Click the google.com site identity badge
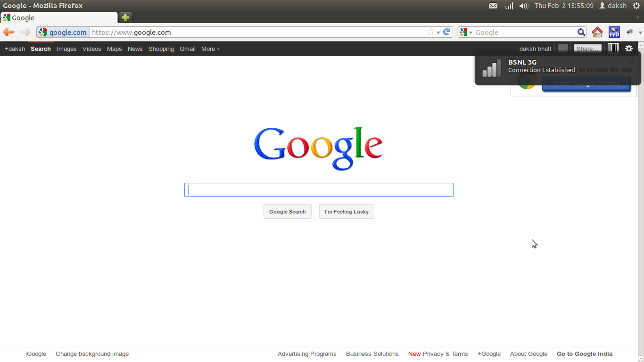 click(63, 32)
